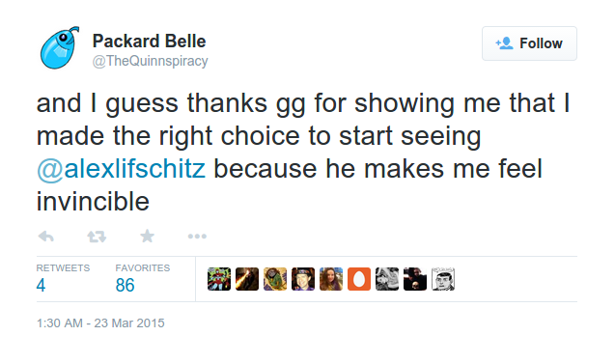
Task: Click the third green character avatar
Action: click(275, 279)
